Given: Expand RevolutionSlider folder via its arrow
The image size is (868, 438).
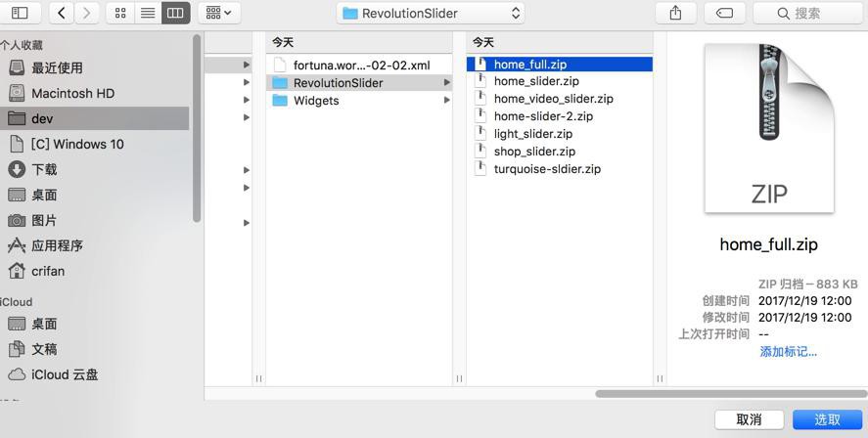Looking at the screenshot, I should pyautogui.click(x=446, y=83).
